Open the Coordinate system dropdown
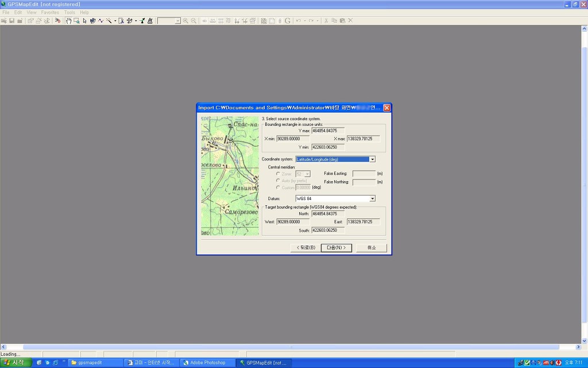This screenshot has width=588, height=368. (372, 159)
